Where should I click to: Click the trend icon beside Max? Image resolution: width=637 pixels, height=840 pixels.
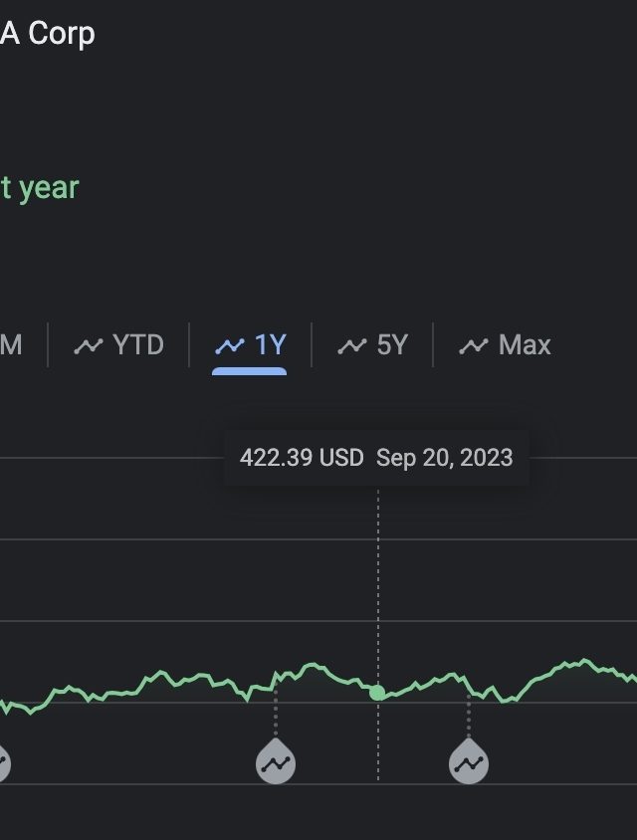(474, 346)
